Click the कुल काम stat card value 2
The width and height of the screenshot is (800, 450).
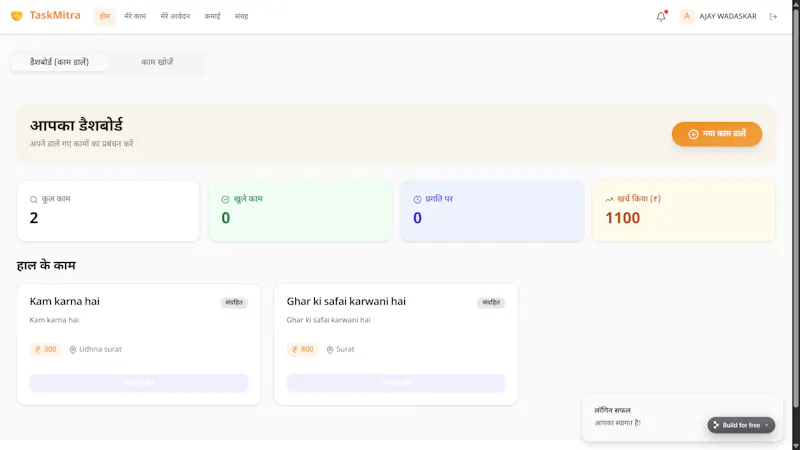34,218
